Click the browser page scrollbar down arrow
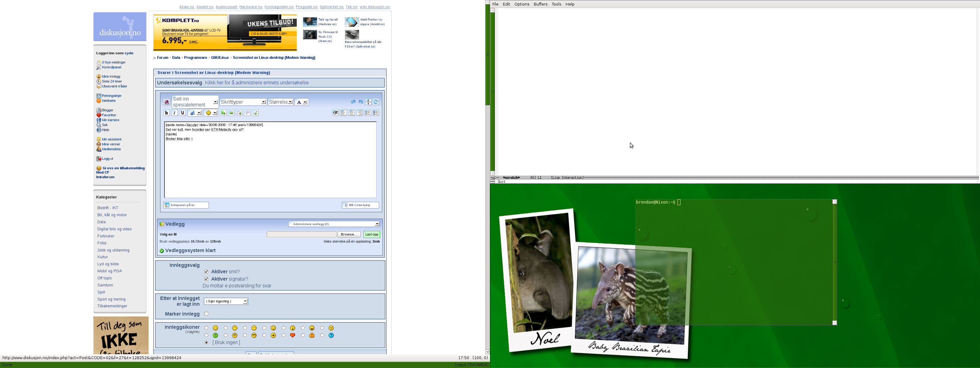This screenshot has width=980, height=368. click(488, 352)
